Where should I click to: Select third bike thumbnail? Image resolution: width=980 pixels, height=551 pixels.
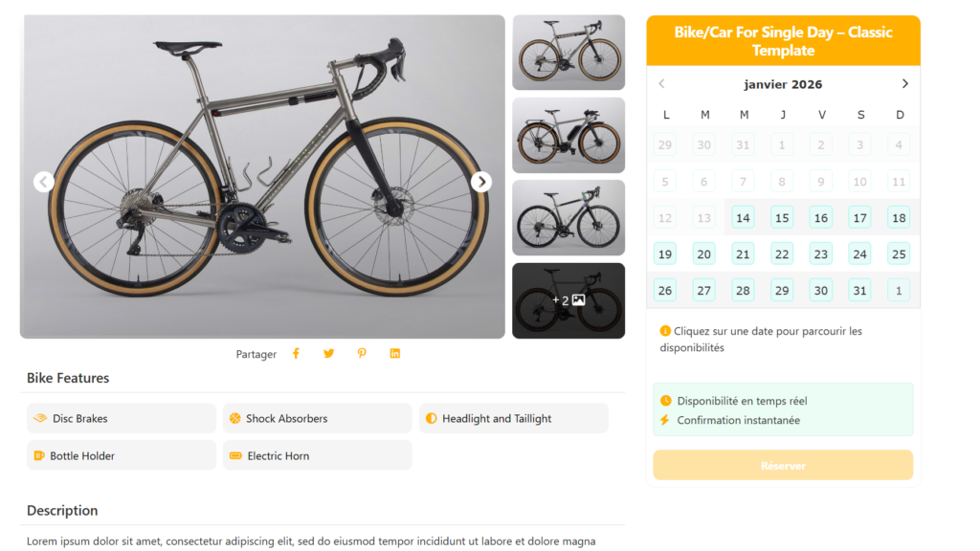coord(568,218)
